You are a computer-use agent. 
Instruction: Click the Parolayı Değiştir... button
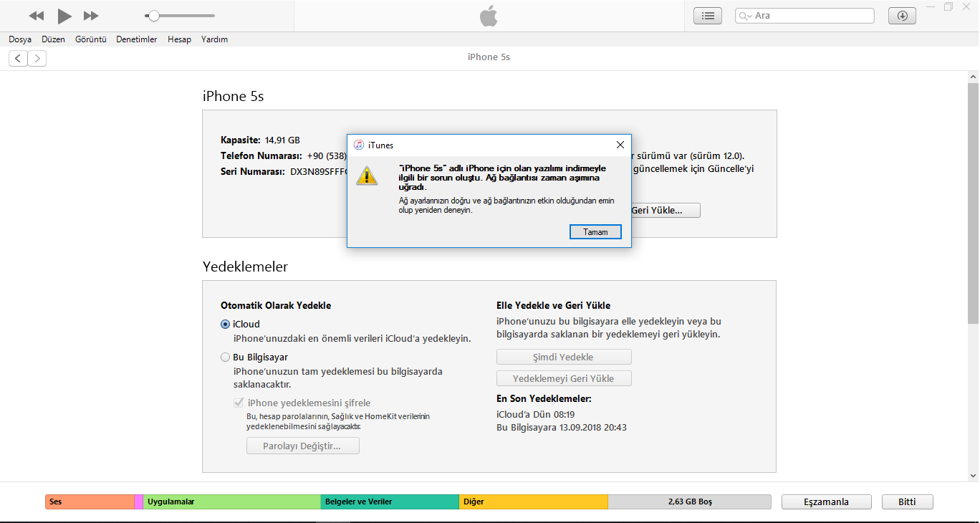(x=302, y=446)
